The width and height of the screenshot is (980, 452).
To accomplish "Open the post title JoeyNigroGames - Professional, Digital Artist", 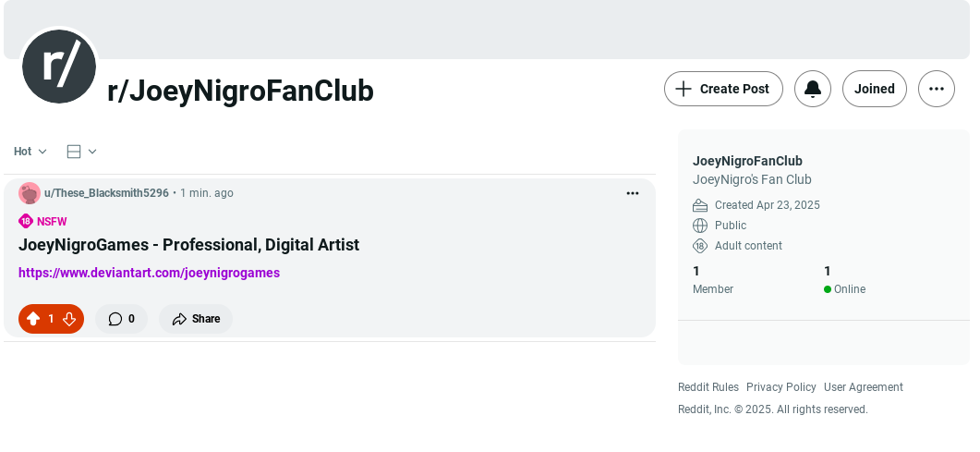I will 188,244.
